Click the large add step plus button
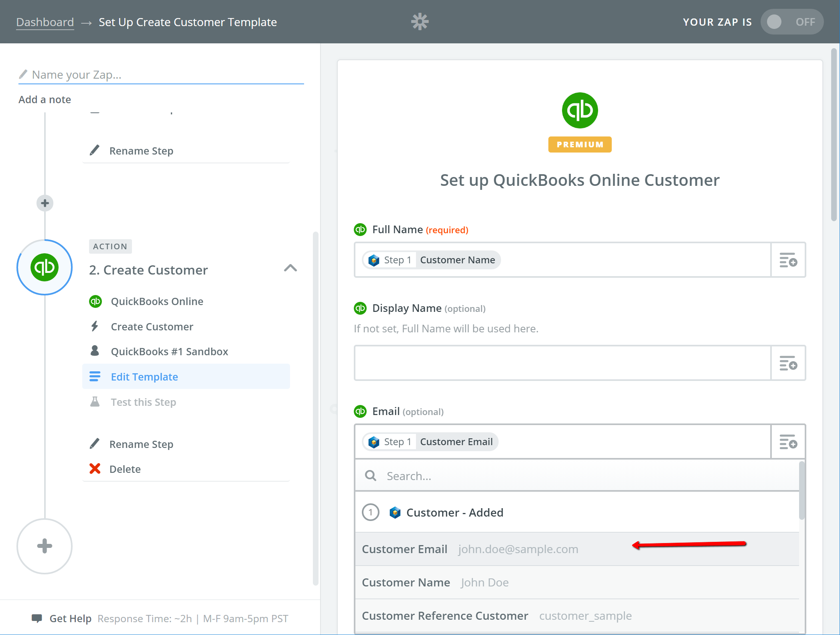 pyautogui.click(x=45, y=546)
